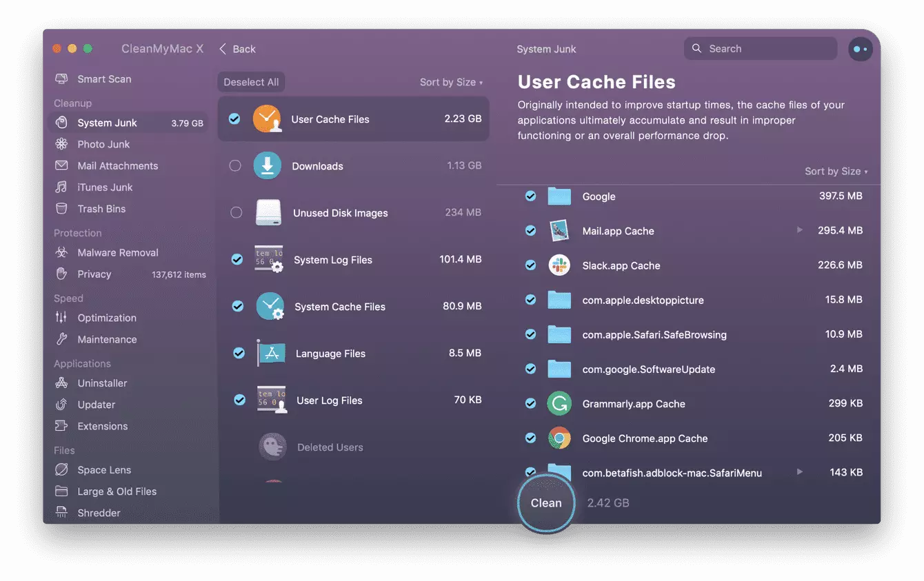924x581 pixels.
Task: Open the assistant dots icon near Search
Action: click(861, 49)
